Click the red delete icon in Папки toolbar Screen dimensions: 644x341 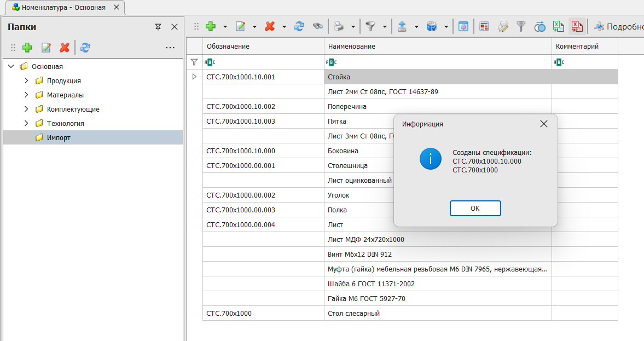pos(65,48)
